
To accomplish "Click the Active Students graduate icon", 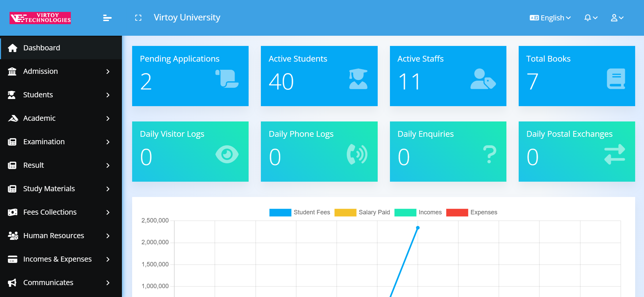I will click(358, 79).
